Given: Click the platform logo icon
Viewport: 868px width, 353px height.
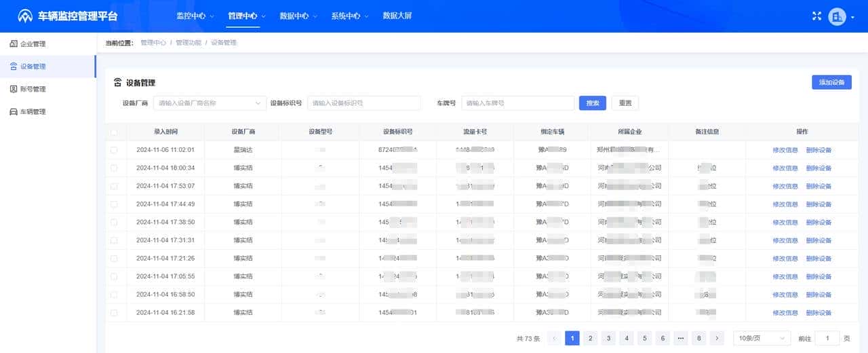Looking at the screenshot, I should (25, 16).
